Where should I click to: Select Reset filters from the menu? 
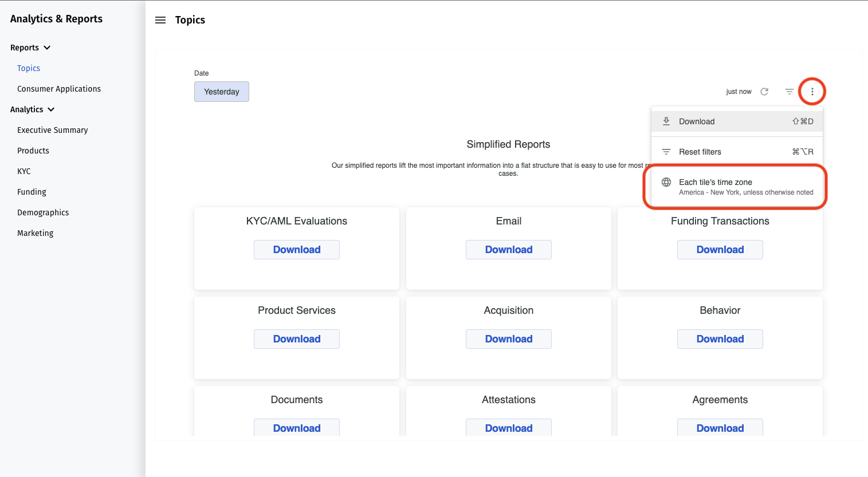(700, 152)
